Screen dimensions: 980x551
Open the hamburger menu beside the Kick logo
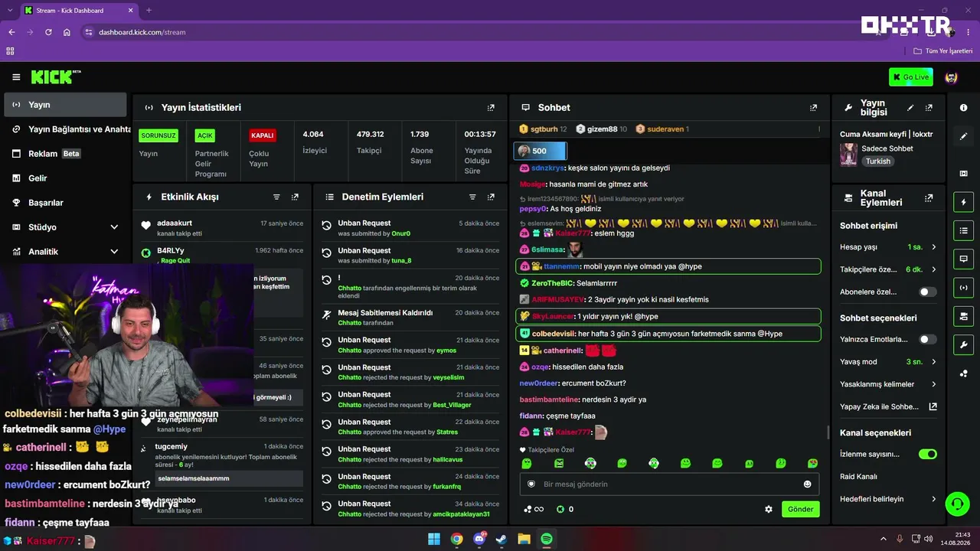(16, 77)
